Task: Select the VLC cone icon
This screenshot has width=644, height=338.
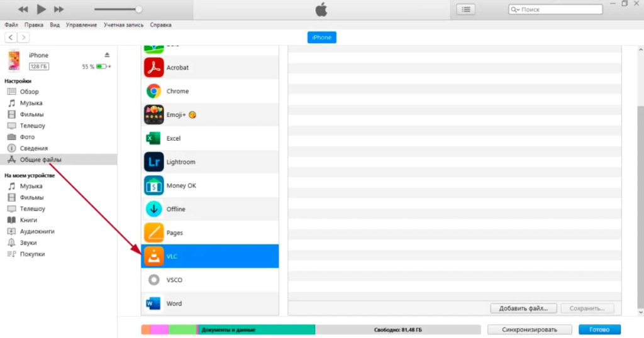Action: click(153, 256)
